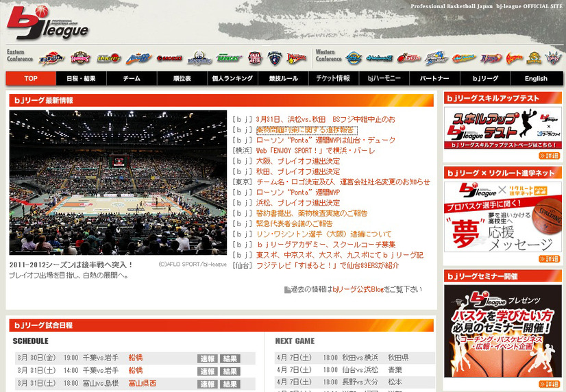Open the 日程・結果 menu item
The image size is (566, 392).
tap(82, 78)
